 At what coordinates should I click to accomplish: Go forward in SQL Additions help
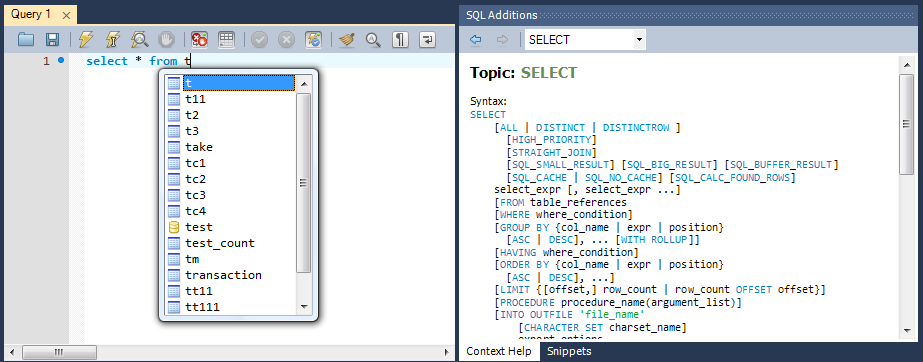tap(502, 40)
